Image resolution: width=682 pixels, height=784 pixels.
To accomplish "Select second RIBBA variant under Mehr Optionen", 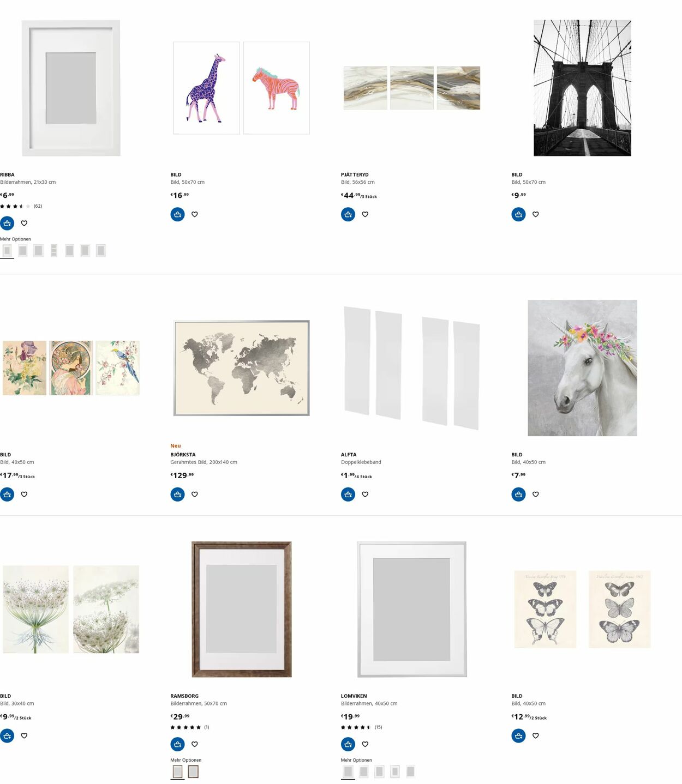I will point(22,251).
